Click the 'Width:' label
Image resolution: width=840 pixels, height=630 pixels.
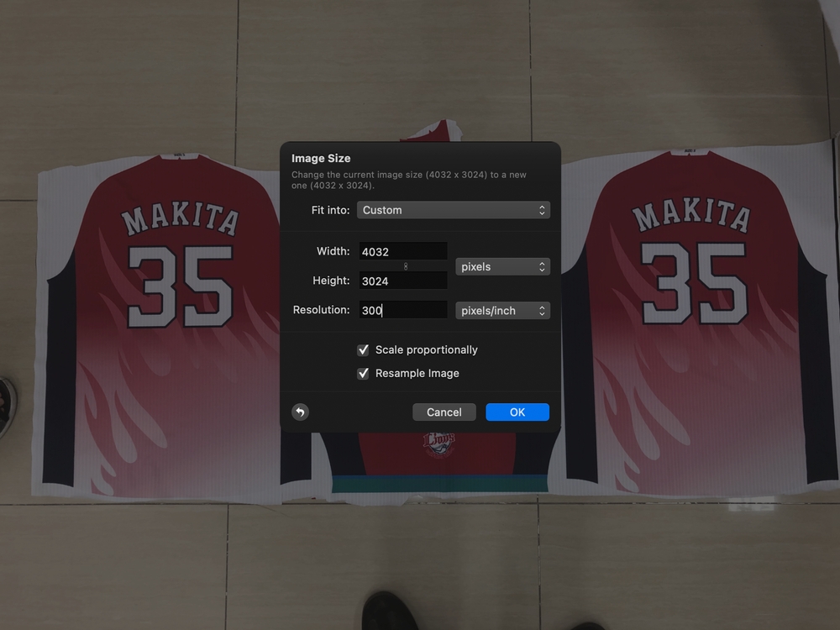point(333,251)
